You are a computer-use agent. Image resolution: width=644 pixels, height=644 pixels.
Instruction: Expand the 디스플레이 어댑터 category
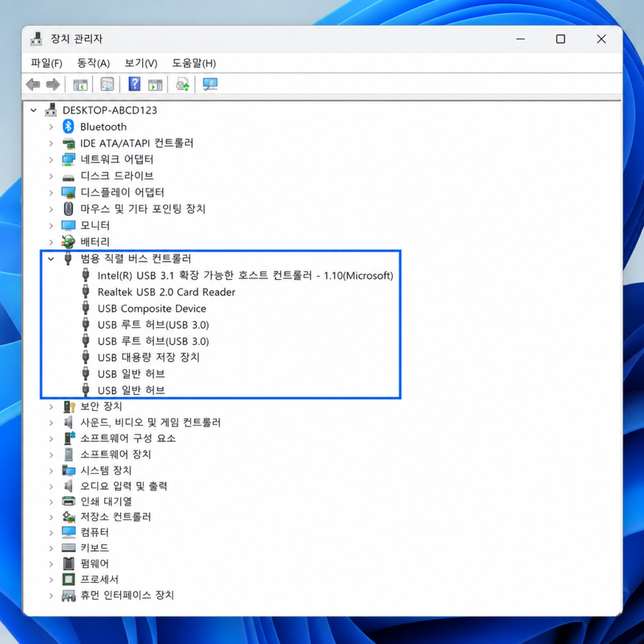pos(51,192)
